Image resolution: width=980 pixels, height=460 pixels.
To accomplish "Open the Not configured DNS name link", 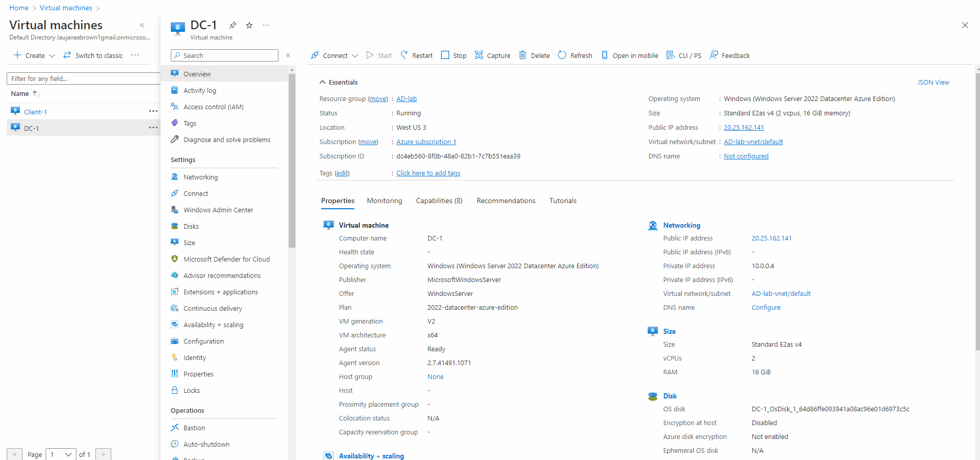I will click(x=746, y=156).
